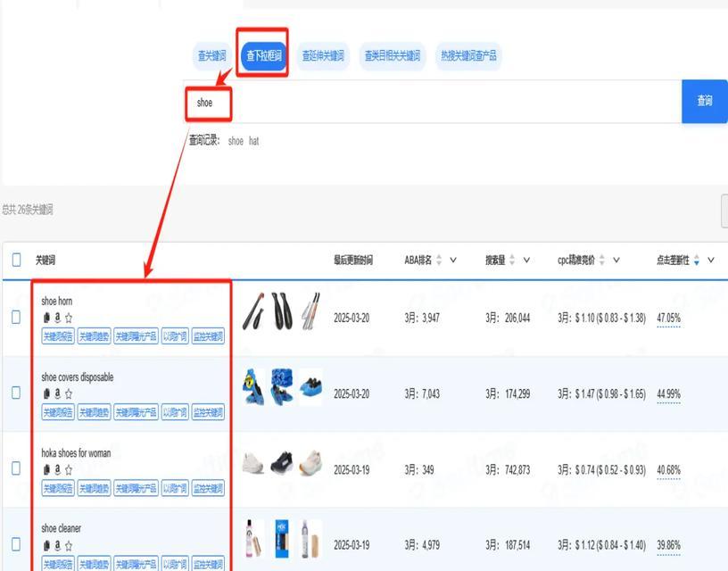This screenshot has height=571, width=728.
Task: Copy the 'shoe cleaner' keyword via copy icon
Action: pos(46,545)
